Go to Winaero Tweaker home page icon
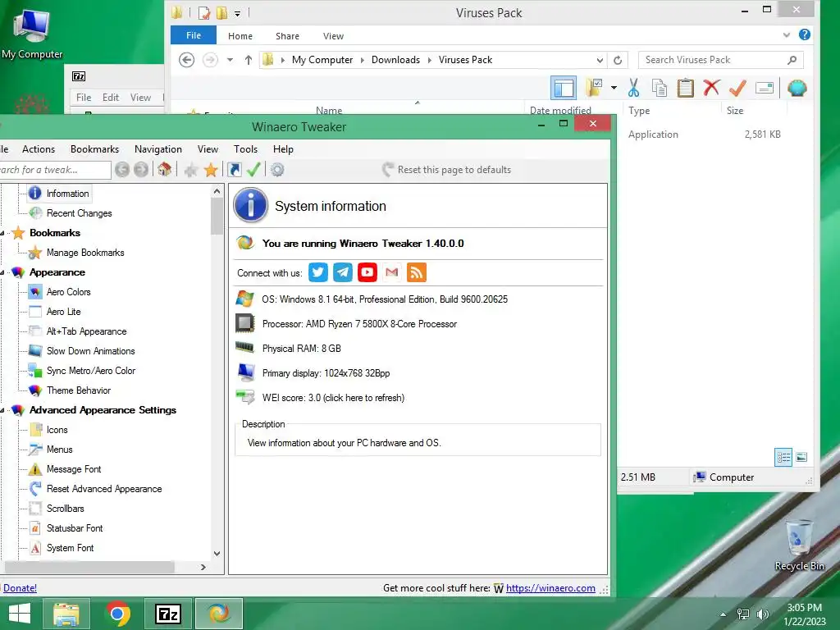840x630 pixels. click(164, 170)
